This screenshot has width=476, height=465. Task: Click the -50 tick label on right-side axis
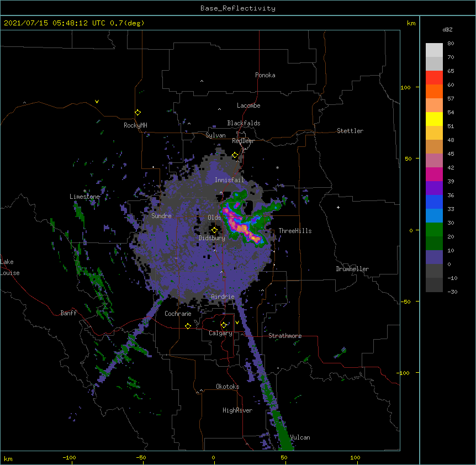click(405, 302)
